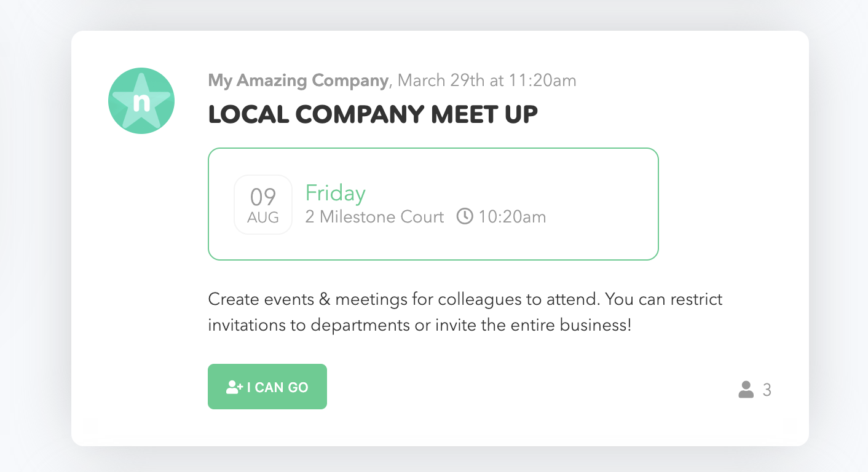Open the LOCAL COMPANY MEET UP title
The width and height of the screenshot is (868, 472).
click(373, 115)
